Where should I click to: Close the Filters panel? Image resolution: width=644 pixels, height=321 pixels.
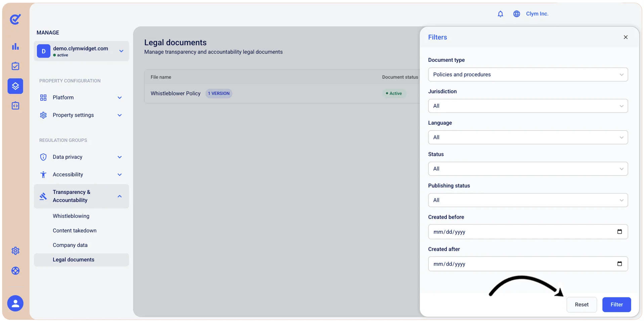click(625, 37)
